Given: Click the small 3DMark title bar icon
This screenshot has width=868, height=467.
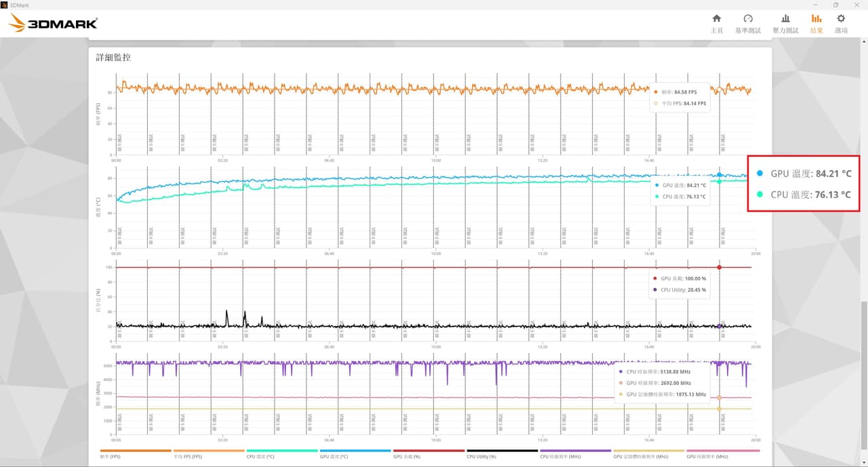Looking at the screenshot, I should tap(4, 4).
